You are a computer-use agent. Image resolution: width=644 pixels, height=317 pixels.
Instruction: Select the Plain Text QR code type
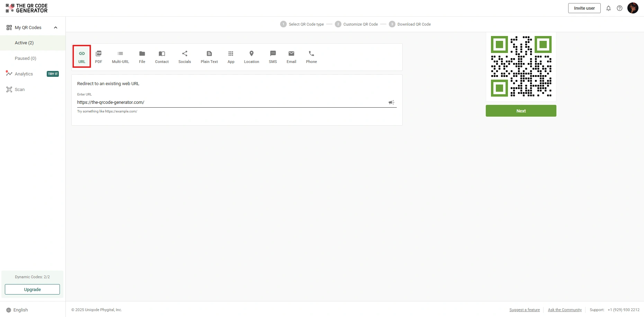click(x=209, y=57)
